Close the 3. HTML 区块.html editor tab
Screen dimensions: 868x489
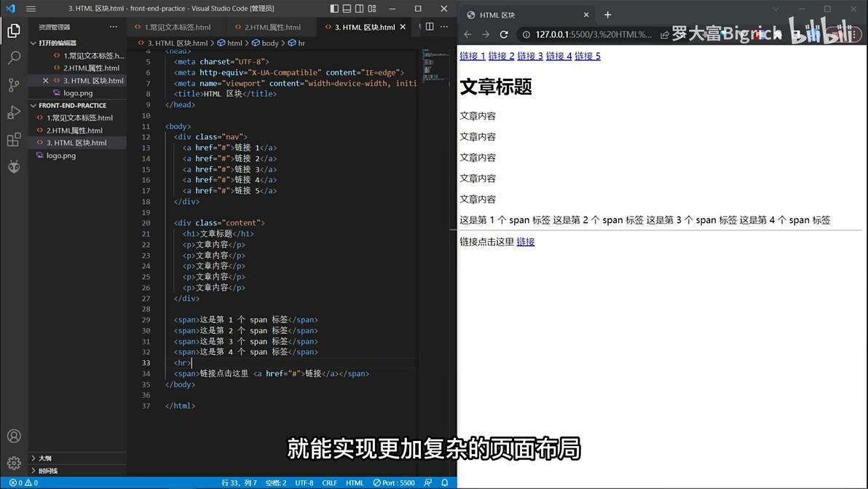tap(403, 26)
